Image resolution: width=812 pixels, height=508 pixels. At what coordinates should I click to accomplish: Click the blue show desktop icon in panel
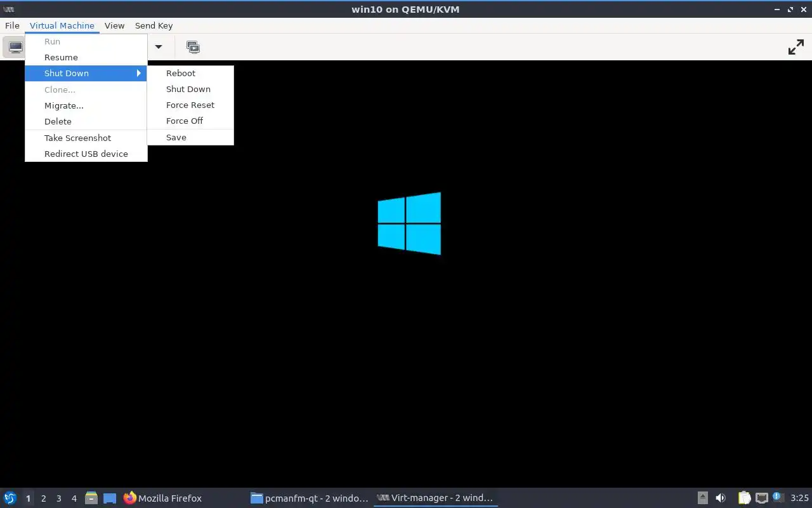point(110,498)
